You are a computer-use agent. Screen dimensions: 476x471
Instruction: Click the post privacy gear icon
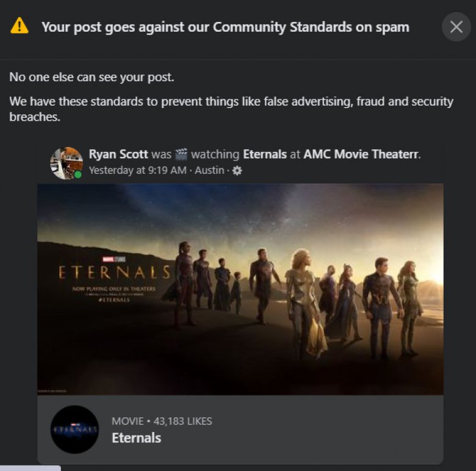click(x=237, y=171)
